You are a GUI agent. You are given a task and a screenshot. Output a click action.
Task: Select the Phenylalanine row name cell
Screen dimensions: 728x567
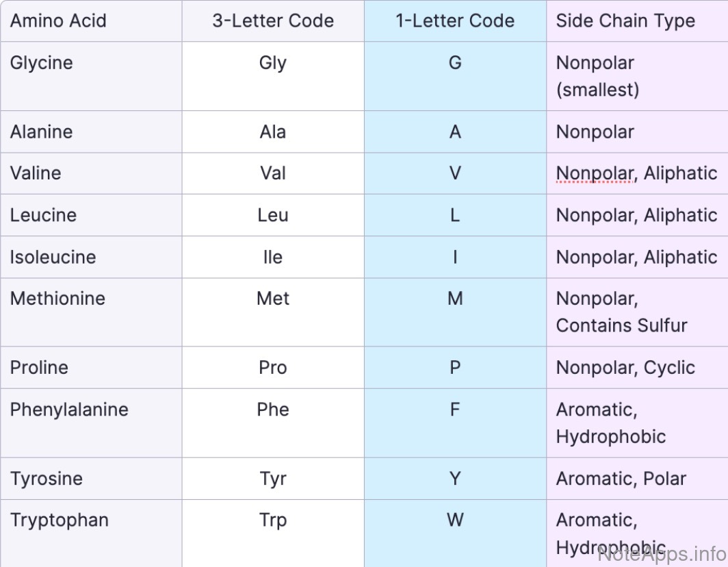[69, 409]
